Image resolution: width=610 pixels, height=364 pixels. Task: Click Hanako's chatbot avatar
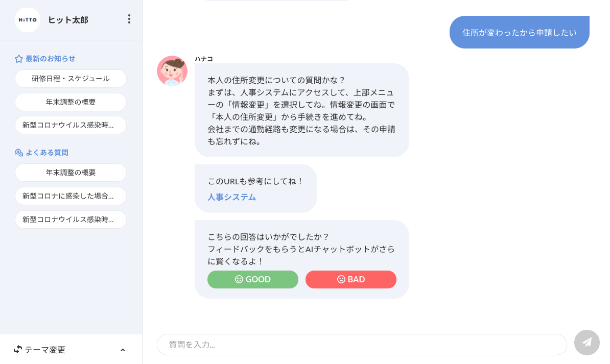pyautogui.click(x=172, y=71)
